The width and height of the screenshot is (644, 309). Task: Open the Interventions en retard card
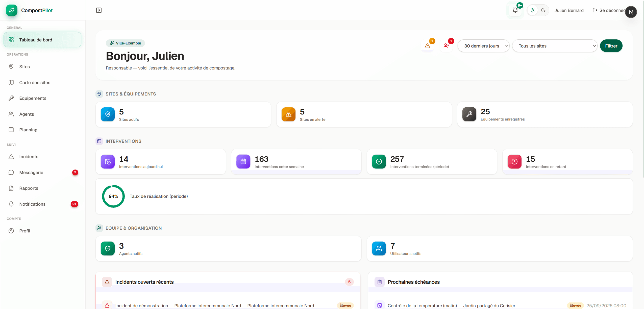point(567,162)
